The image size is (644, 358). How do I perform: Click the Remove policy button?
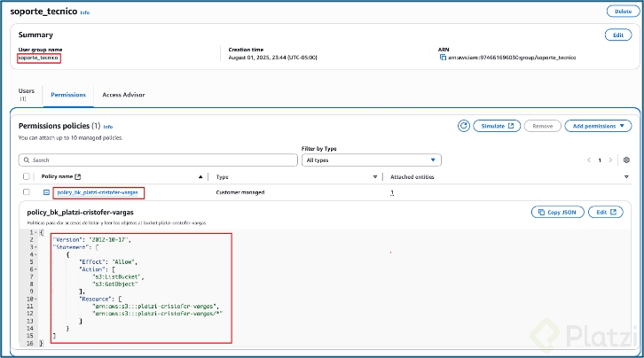click(543, 126)
